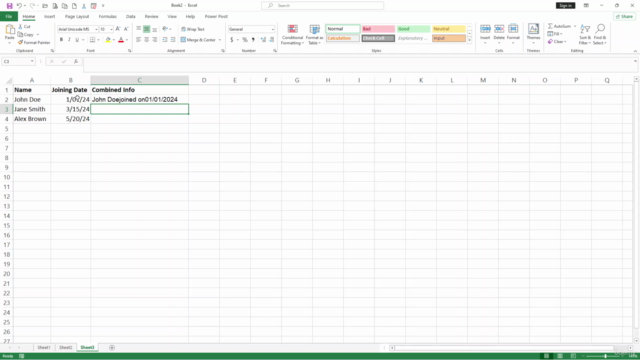
Task: Open Conditional Formatting menu
Action: [292, 35]
